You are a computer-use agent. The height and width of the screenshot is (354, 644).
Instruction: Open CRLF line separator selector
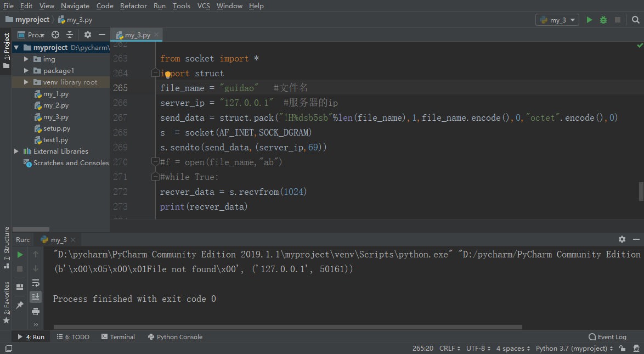450,349
